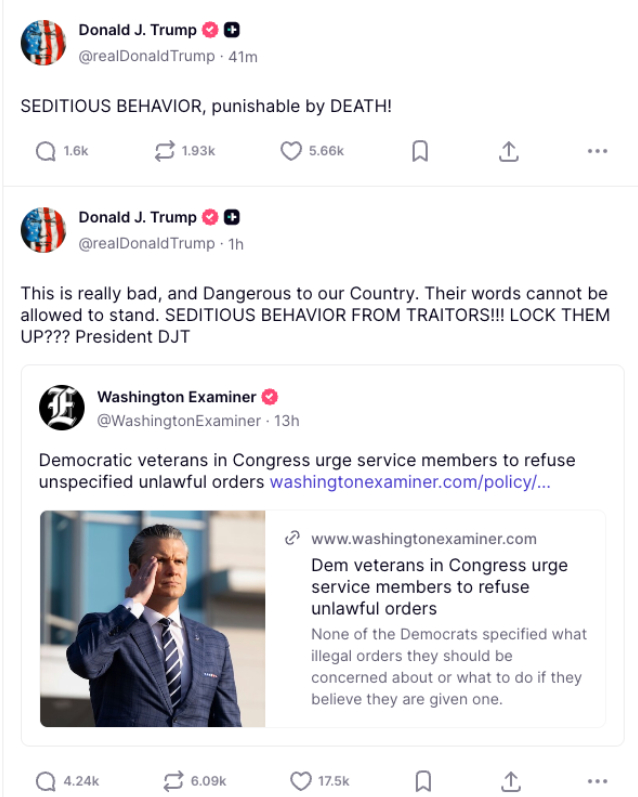Reply to the 'punishable by DEATH' post

[45, 151]
